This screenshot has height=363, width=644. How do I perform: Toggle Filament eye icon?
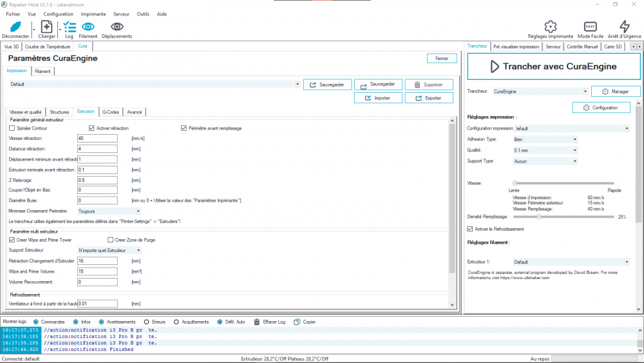[x=88, y=26]
